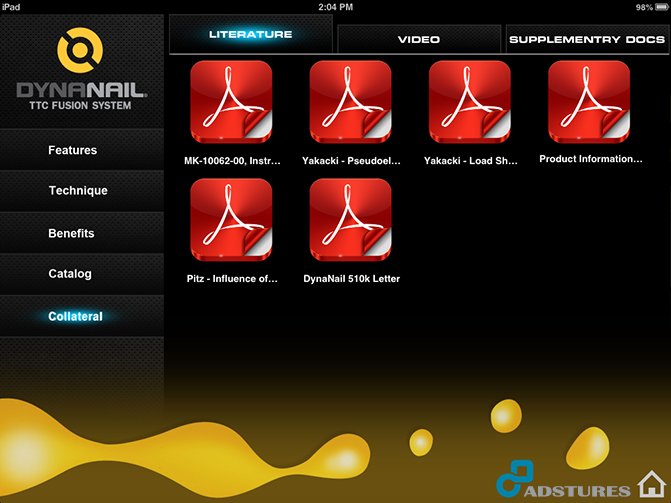This screenshot has height=503, width=671.
Task: Open the Yakacki - Load Sh... PDF icon
Action: 470,102
